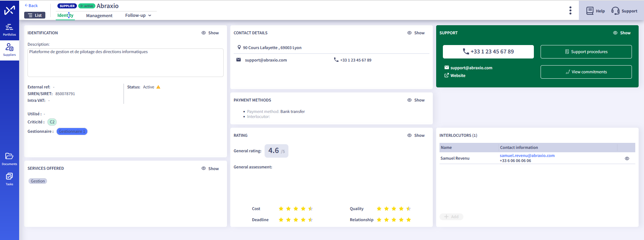Add a new interlocutor
Image resolution: width=644 pixels, height=240 pixels.
point(451,217)
